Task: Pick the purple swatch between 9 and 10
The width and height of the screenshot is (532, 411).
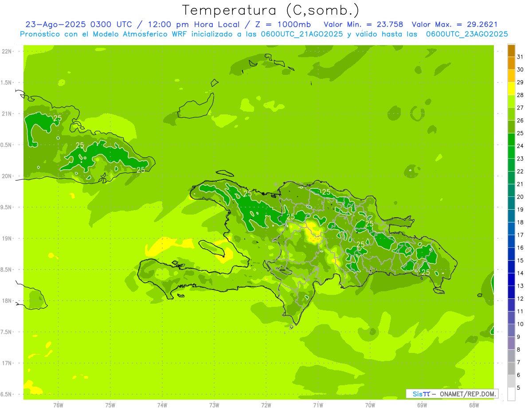Action: point(511,330)
